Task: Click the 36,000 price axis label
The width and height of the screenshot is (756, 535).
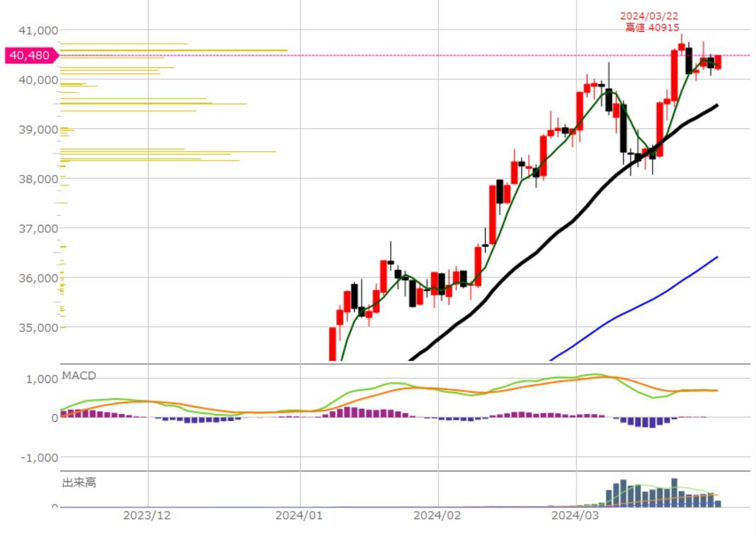Action: (38, 278)
